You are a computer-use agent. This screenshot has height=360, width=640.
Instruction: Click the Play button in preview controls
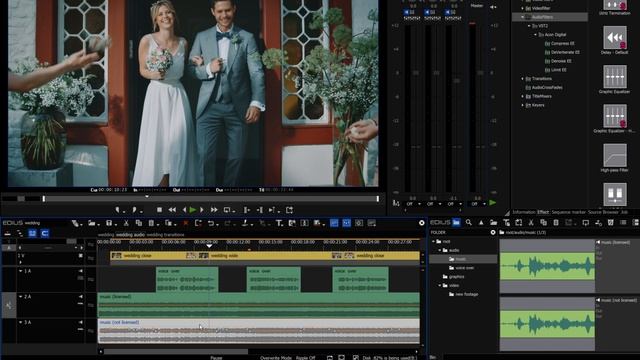[193, 210]
